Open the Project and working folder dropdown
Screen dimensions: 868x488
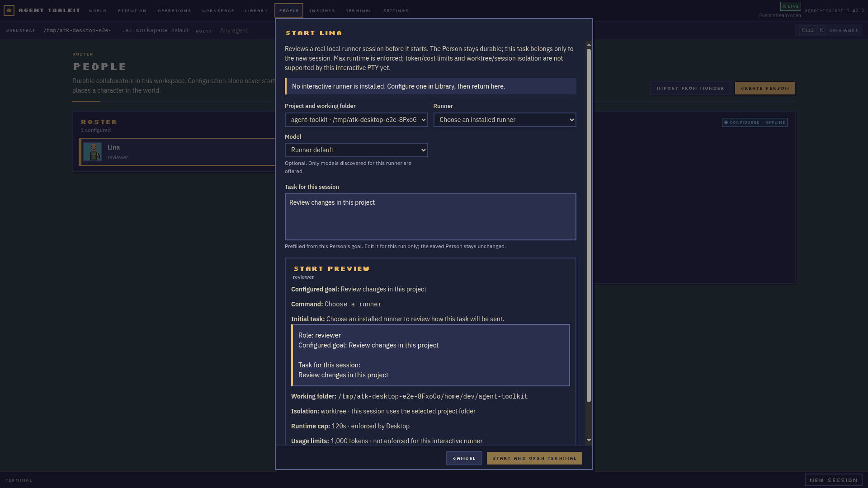(x=356, y=120)
